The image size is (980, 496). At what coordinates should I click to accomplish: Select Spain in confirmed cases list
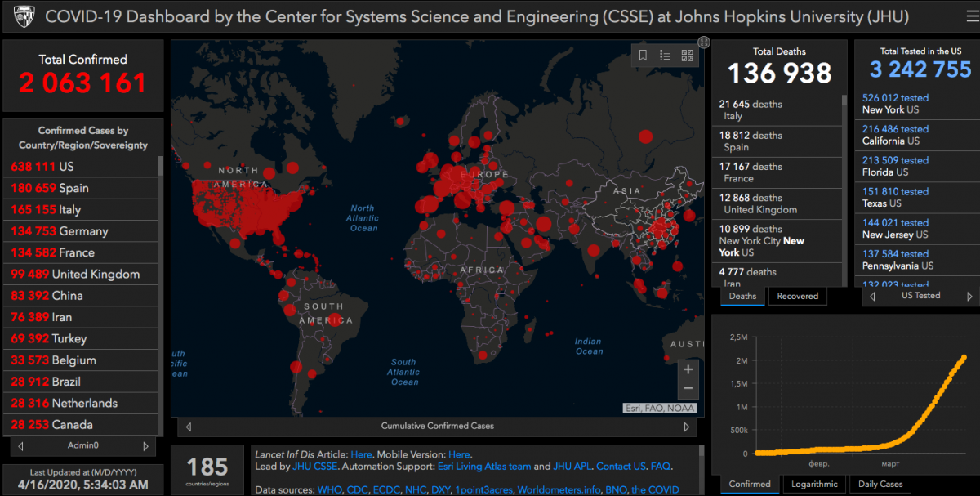click(80, 188)
